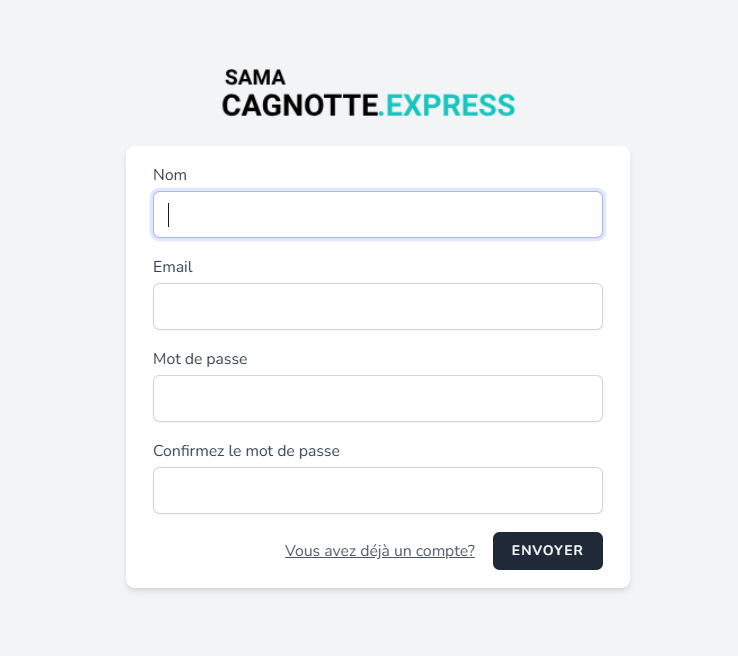Select the Mot de passe field
The height and width of the screenshot is (656, 738).
(378, 399)
